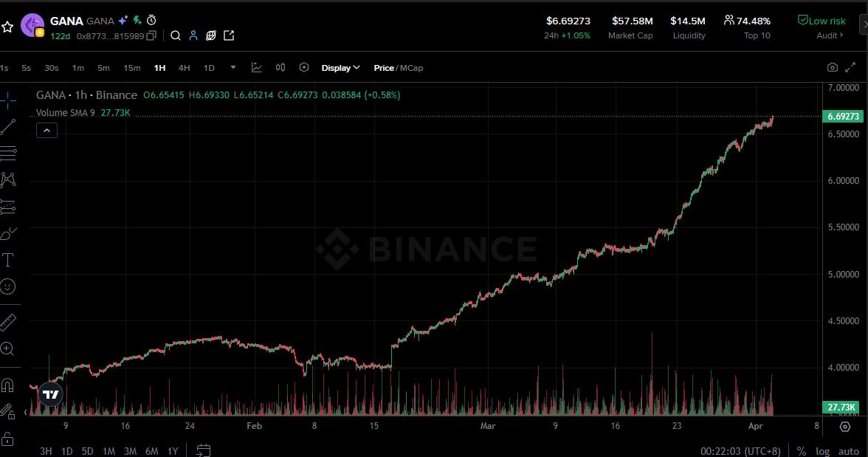The image size is (868, 457).
Task: Set bottom date range to 3H
Action: pyautogui.click(x=46, y=451)
